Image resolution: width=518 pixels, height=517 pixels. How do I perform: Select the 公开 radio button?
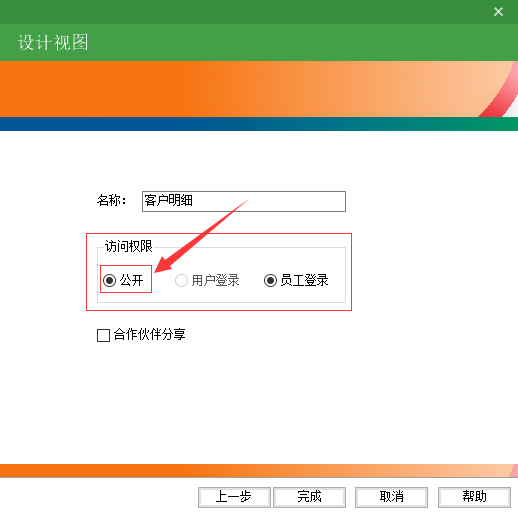pyautogui.click(x=109, y=280)
